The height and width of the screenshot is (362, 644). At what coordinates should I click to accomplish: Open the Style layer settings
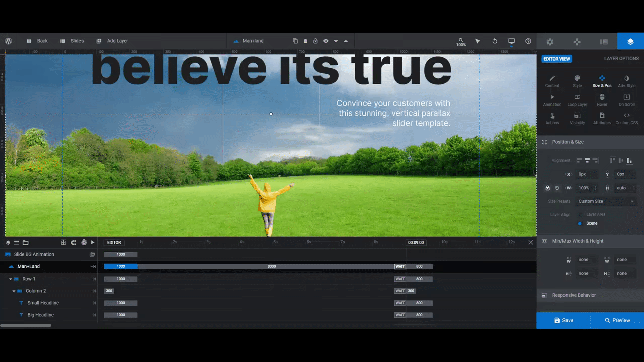pos(577,81)
